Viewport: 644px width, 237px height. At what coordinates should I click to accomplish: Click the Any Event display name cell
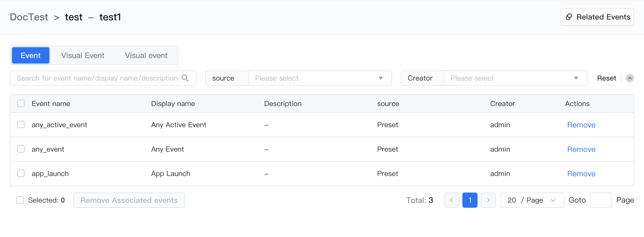coord(168,149)
